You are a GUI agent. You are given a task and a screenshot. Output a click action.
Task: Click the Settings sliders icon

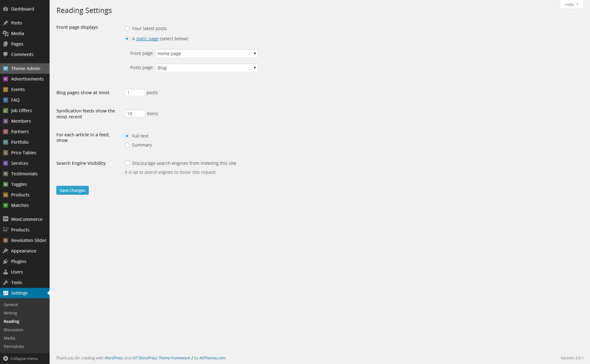pos(6,293)
